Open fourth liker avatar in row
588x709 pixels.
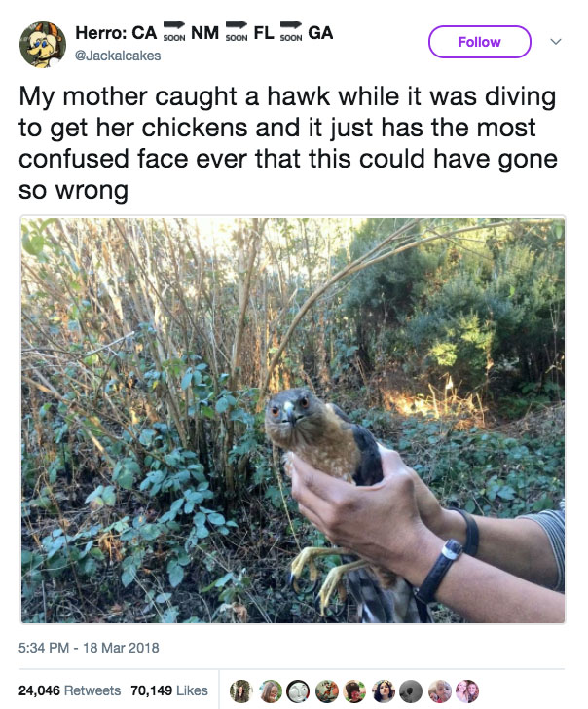(327, 690)
